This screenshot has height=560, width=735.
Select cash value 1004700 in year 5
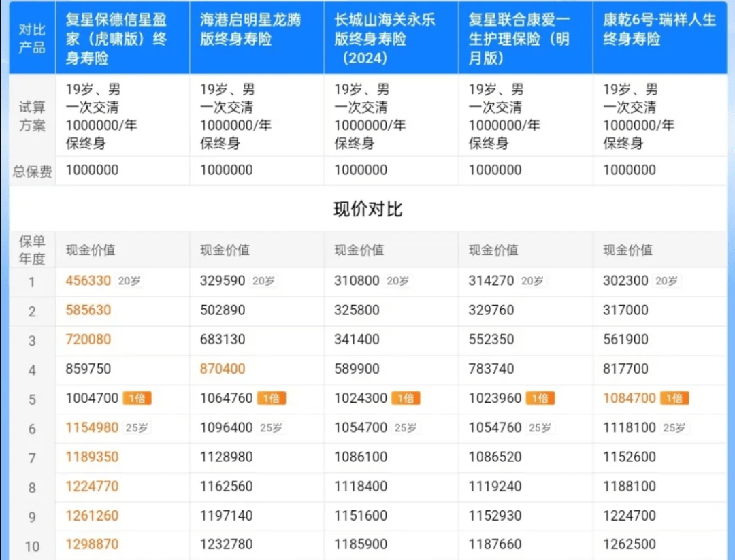tap(92, 398)
